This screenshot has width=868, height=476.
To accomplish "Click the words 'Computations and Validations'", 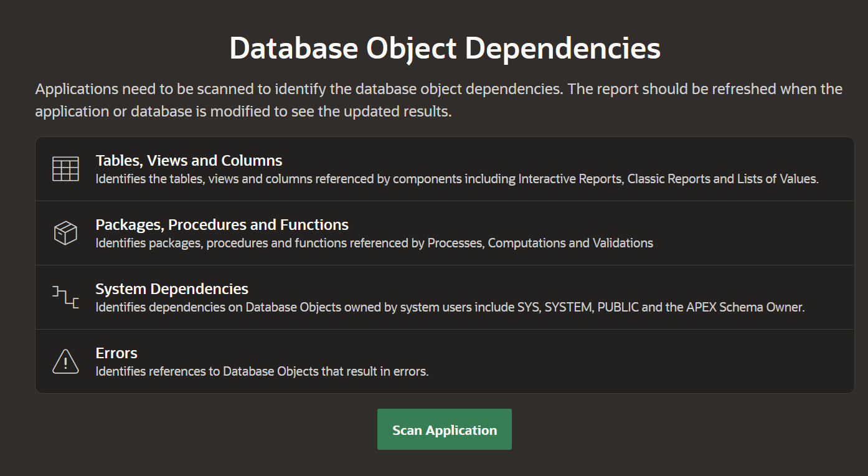I will coord(570,243).
